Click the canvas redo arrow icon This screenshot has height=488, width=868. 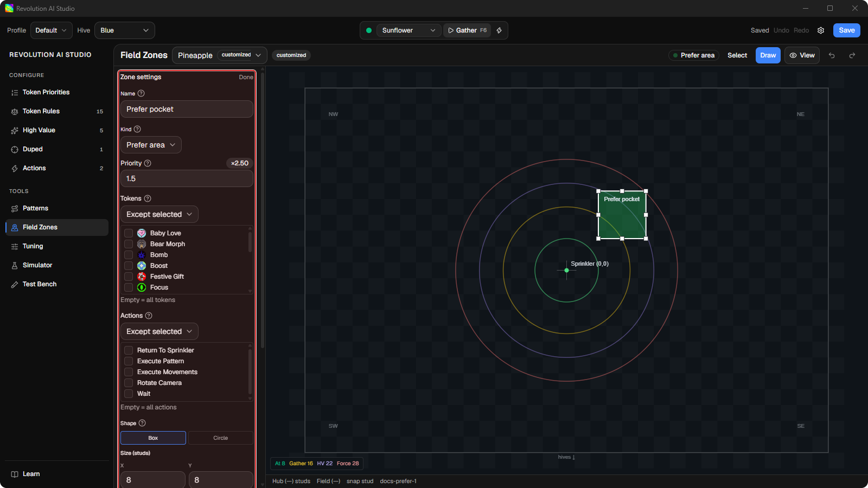pyautogui.click(x=852, y=55)
